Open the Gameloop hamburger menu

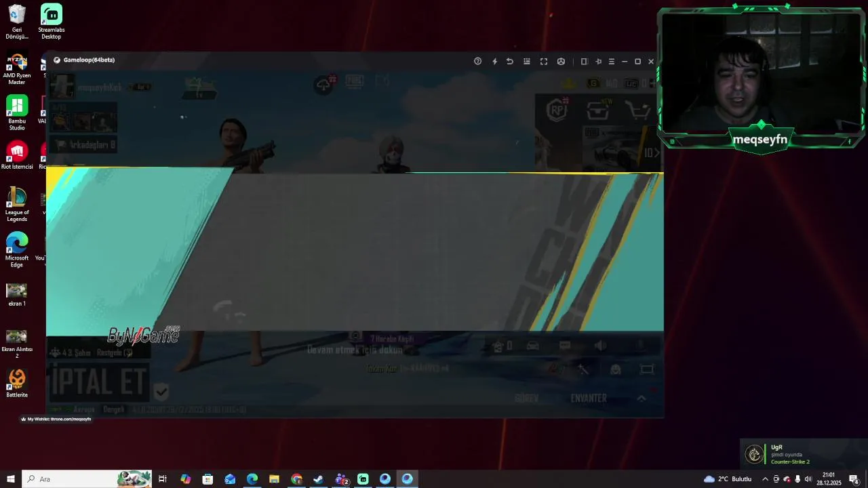pos(611,61)
